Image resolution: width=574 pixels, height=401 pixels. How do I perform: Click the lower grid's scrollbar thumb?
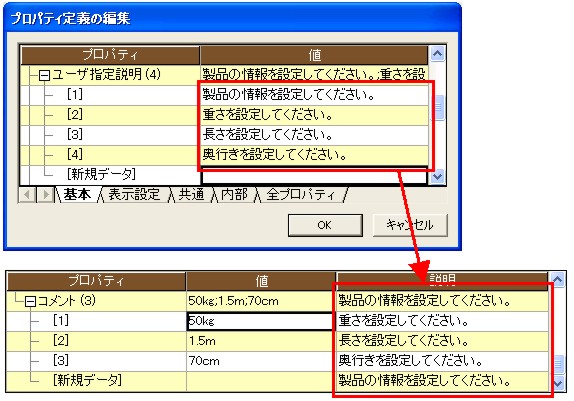tap(558, 363)
